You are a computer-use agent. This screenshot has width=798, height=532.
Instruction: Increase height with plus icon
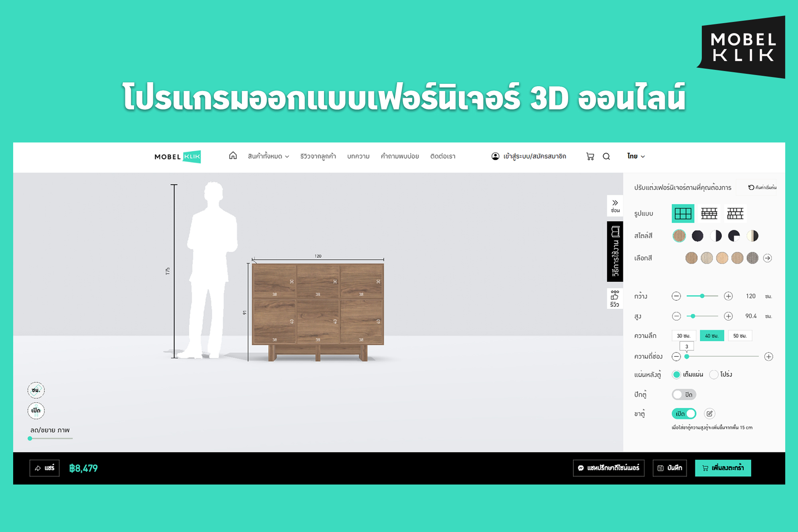pos(728,316)
